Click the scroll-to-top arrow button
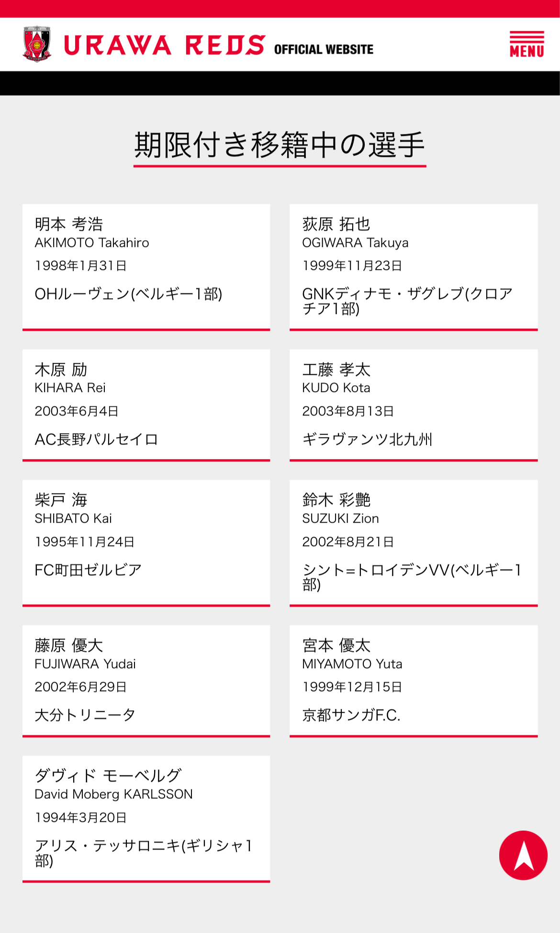 pos(523,855)
